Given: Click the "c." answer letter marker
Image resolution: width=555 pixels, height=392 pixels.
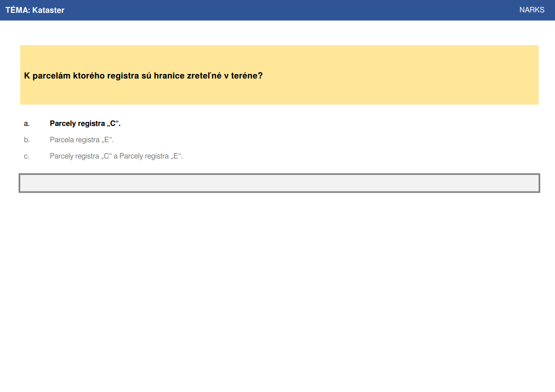Looking at the screenshot, I should [x=27, y=156].
